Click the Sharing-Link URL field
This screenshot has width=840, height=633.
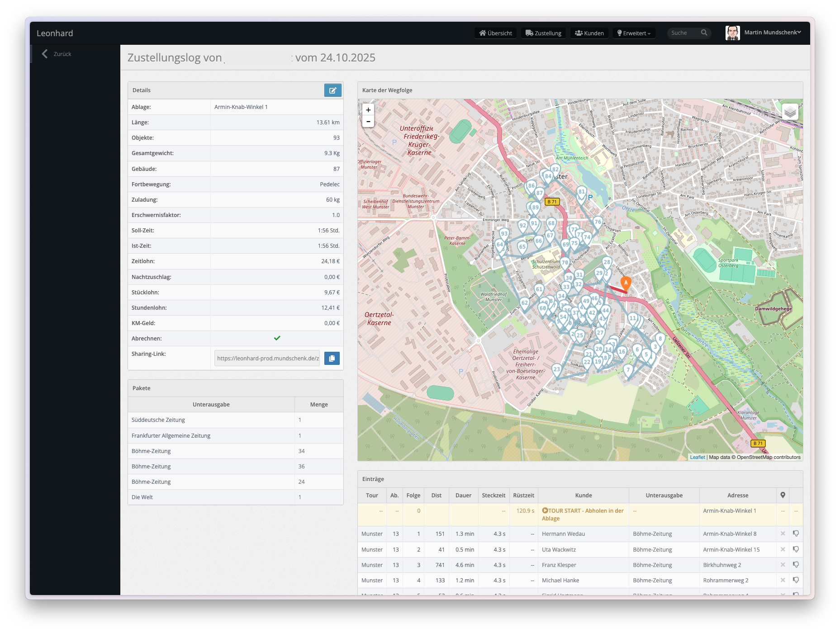267,359
